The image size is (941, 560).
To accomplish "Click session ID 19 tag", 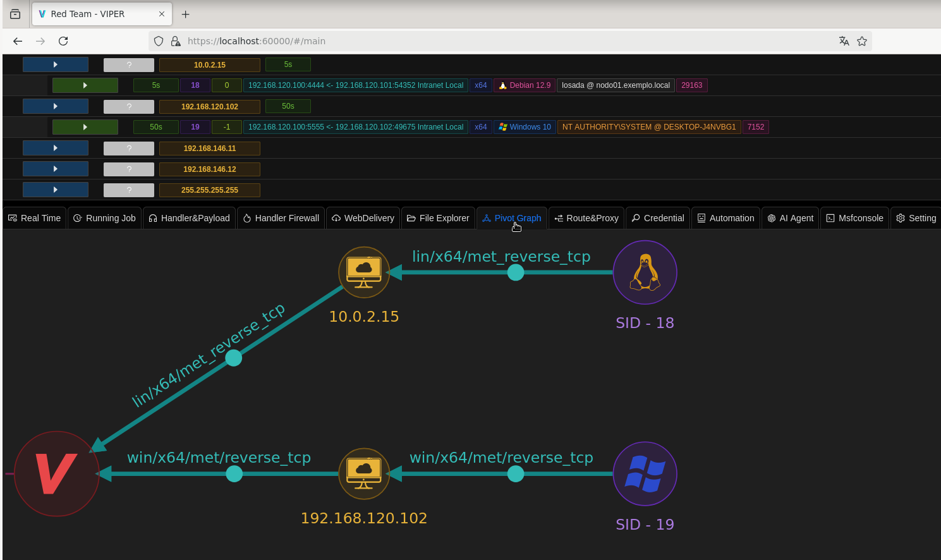I will tap(195, 127).
